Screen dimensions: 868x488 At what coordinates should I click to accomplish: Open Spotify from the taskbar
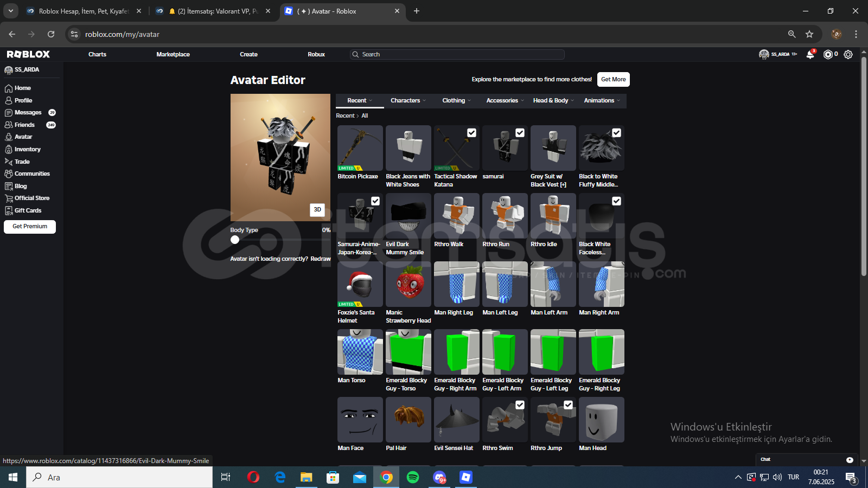coord(413,477)
